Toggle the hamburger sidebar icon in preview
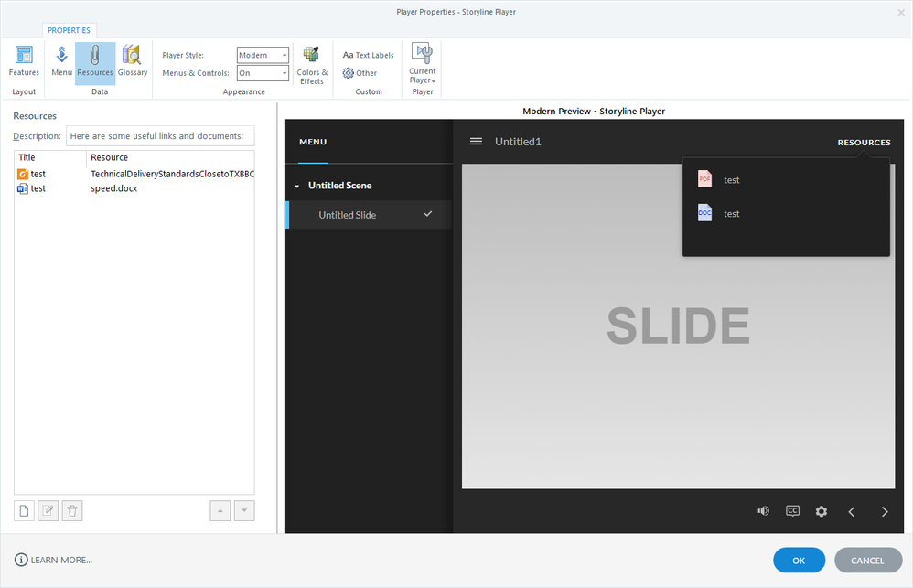This screenshot has height=588, width=913. click(476, 142)
